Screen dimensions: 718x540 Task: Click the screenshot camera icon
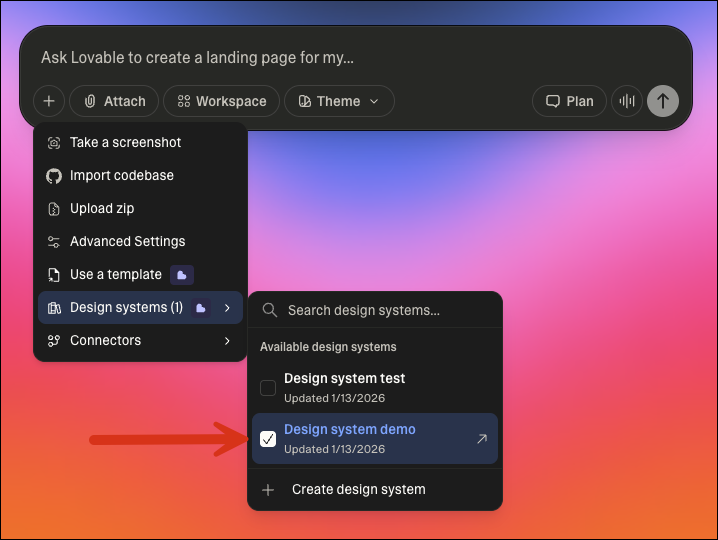coord(54,143)
